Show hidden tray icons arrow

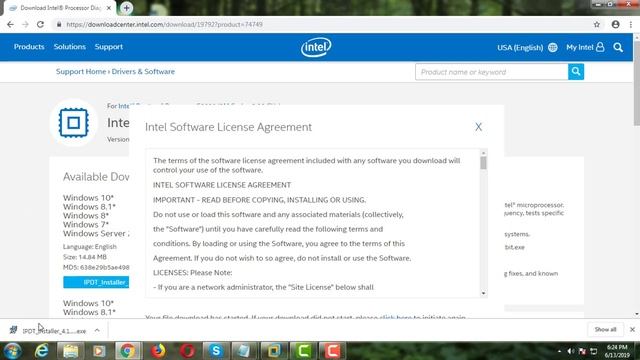click(559, 351)
